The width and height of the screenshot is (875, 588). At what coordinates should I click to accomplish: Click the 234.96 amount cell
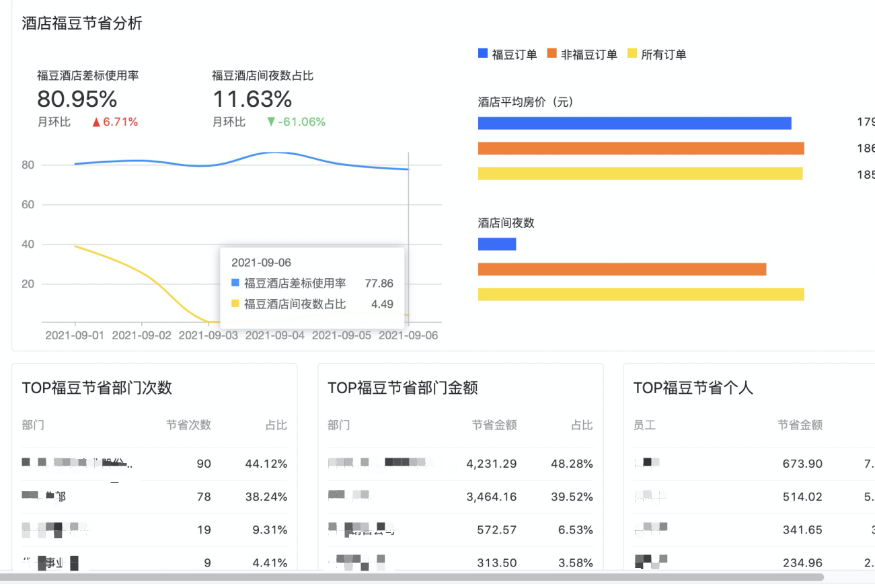click(802, 562)
